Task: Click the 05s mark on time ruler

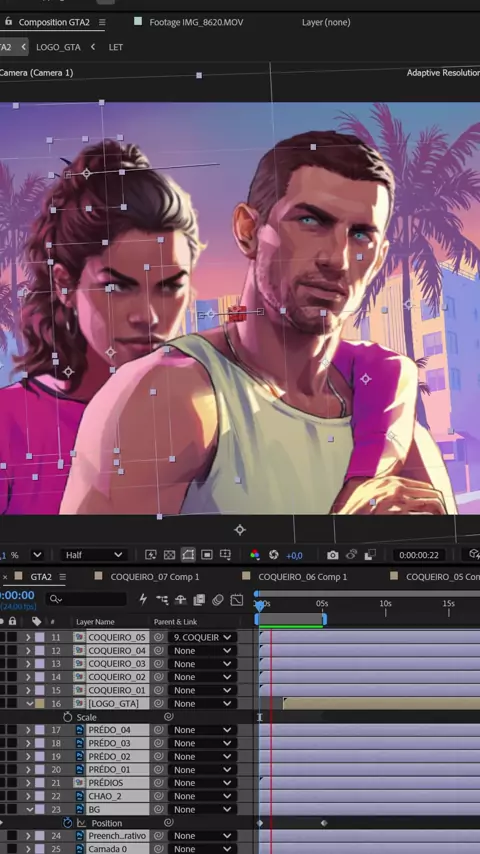Action: pyautogui.click(x=322, y=603)
